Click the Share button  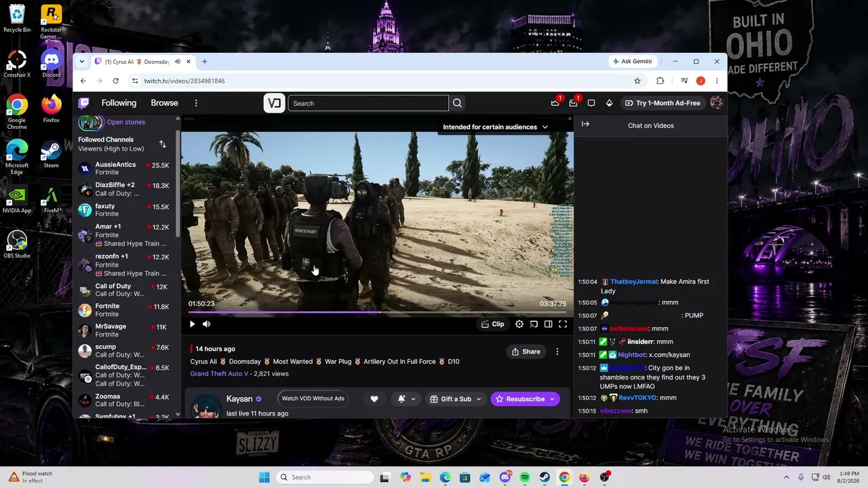[526, 352]
